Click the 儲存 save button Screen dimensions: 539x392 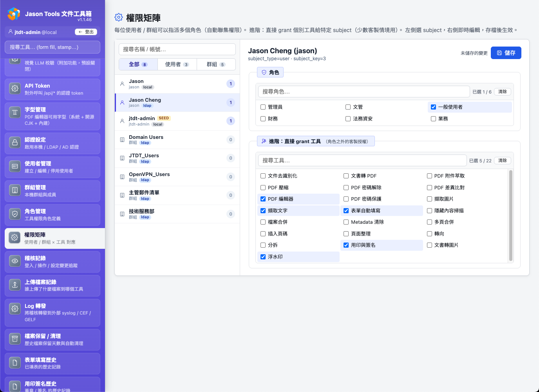click(x=506, y=53)
